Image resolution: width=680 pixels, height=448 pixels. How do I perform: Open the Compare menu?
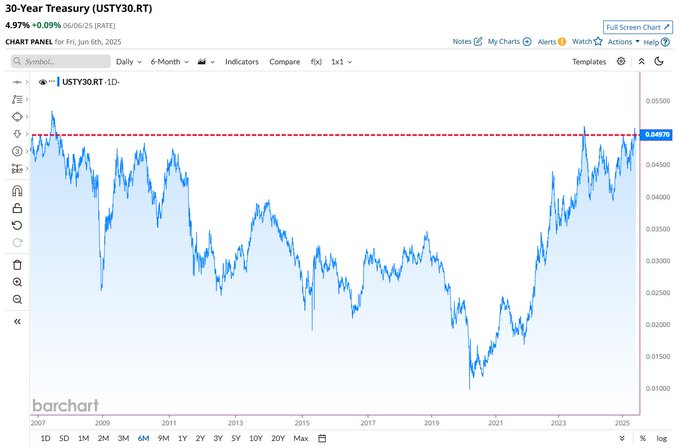tap(284, 62)
